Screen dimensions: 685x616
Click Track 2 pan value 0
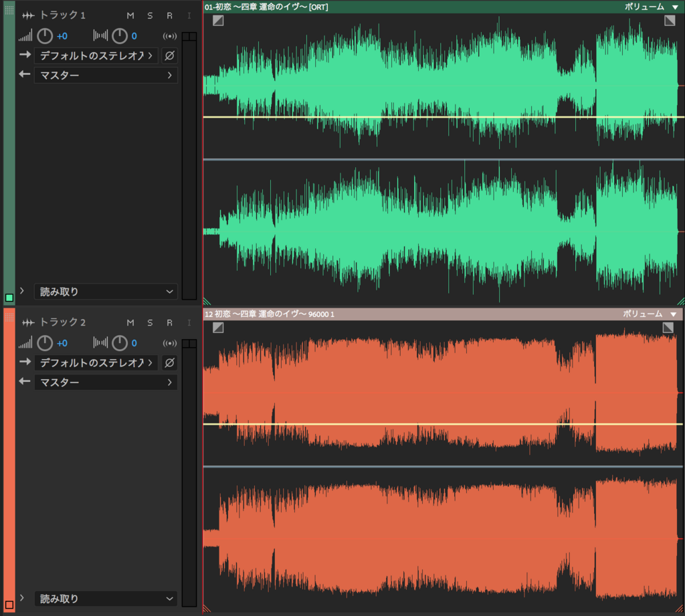click(x=134, y=343)
